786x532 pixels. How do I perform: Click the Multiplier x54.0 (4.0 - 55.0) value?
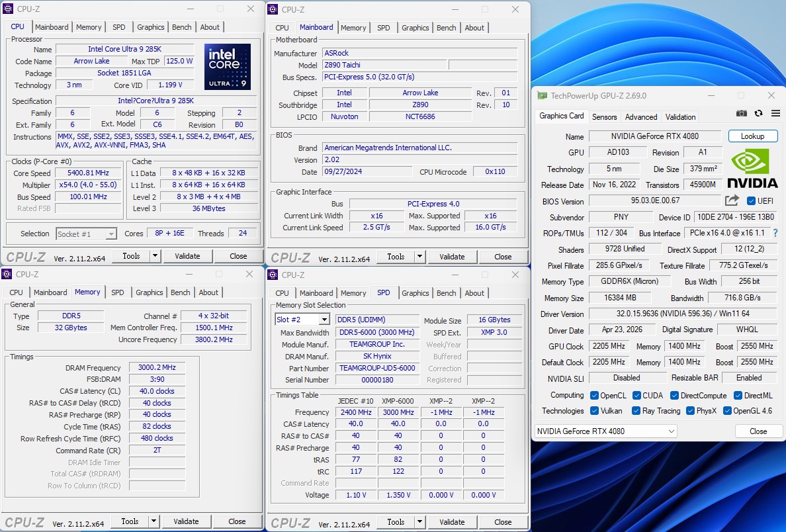pyautogui.click(x=88, y=185)
